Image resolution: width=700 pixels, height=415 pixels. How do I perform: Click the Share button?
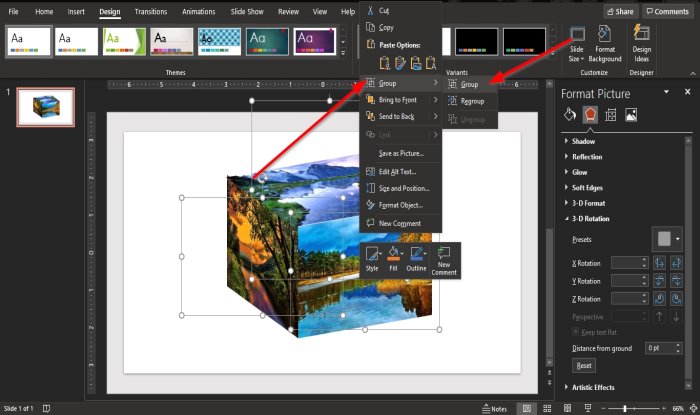pyautogui.click(x=619, y=11)
